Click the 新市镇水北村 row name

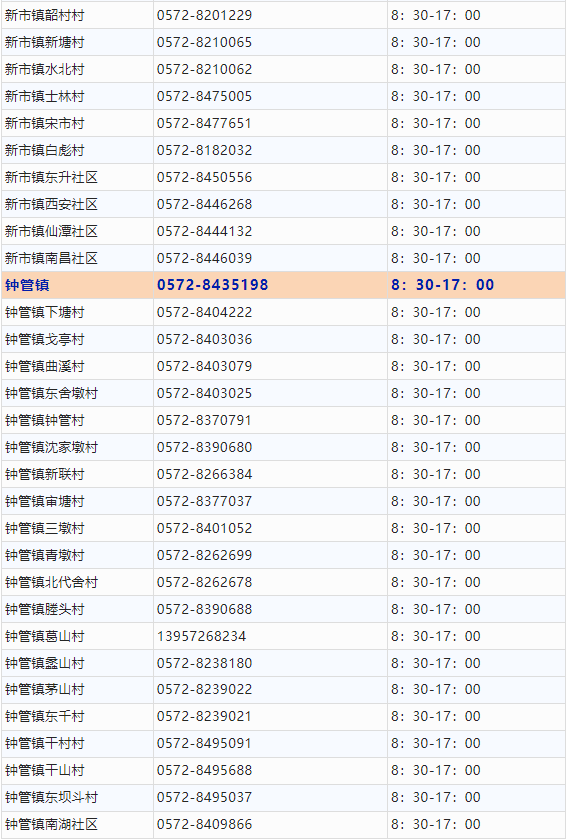[44, 69]
